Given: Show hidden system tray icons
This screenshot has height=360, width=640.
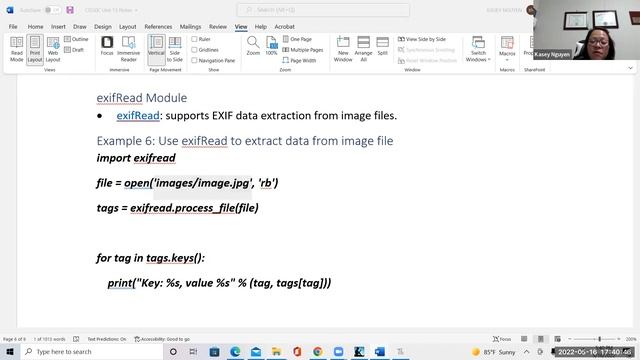Looking at the screenshot, I should pos(527,351).
